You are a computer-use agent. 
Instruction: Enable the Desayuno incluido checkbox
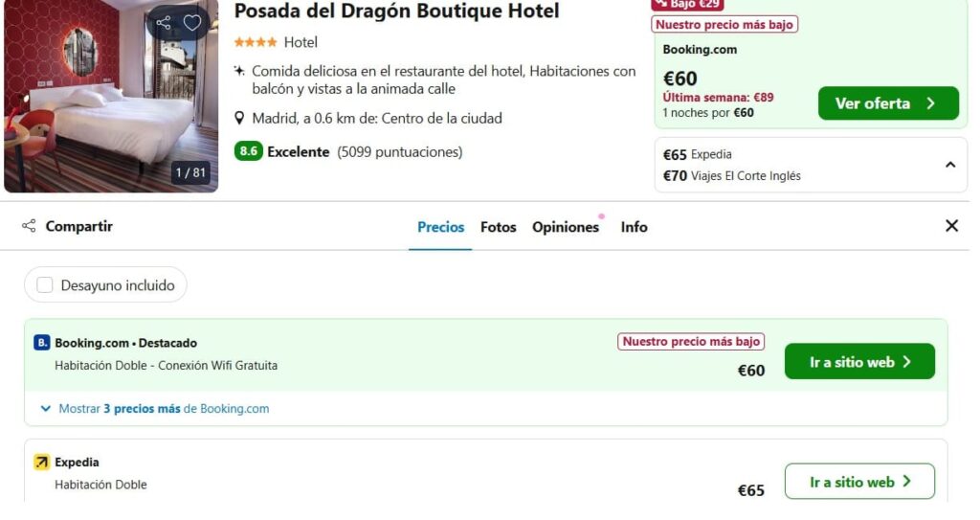(x=45, y=285)
